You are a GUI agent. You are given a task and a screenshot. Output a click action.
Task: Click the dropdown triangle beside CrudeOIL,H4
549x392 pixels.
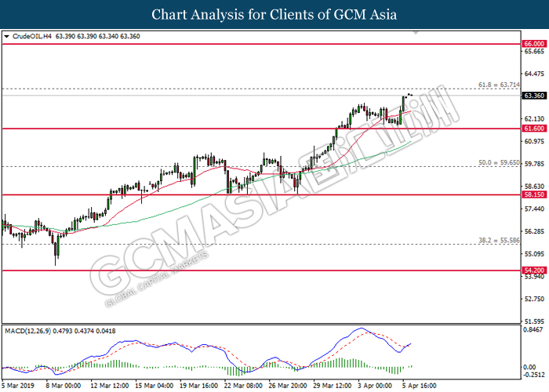[6, 36]
